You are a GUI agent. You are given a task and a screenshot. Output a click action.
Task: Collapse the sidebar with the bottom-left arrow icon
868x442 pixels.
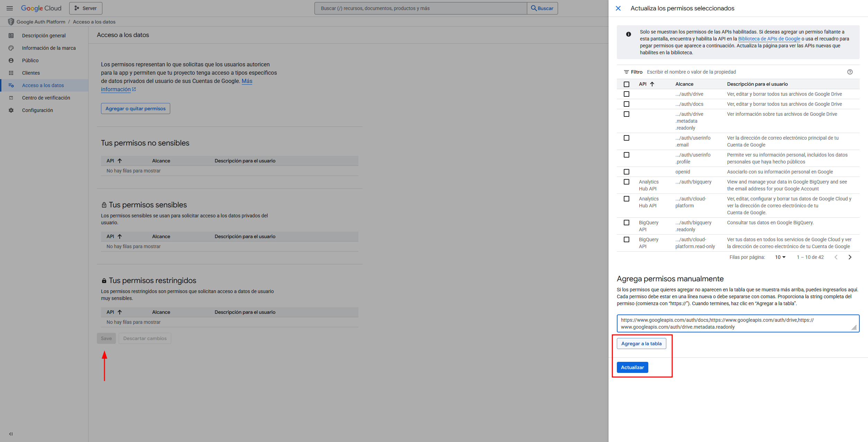[x=10, y=434]
